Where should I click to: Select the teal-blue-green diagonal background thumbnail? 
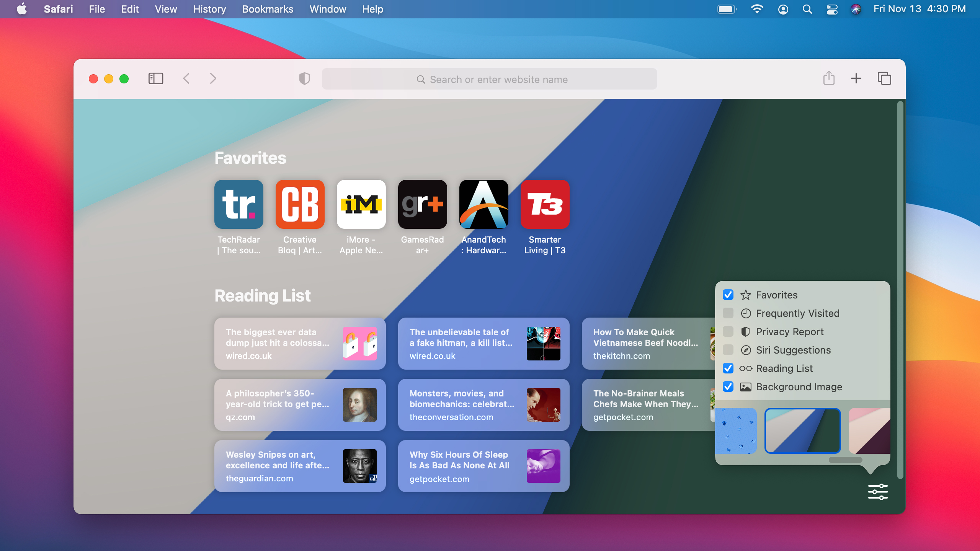(x=802, y=431)
